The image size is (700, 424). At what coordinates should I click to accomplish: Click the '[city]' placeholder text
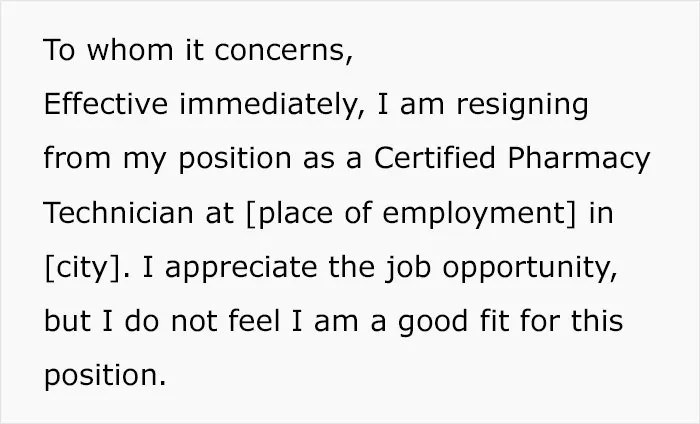point(83,269)
